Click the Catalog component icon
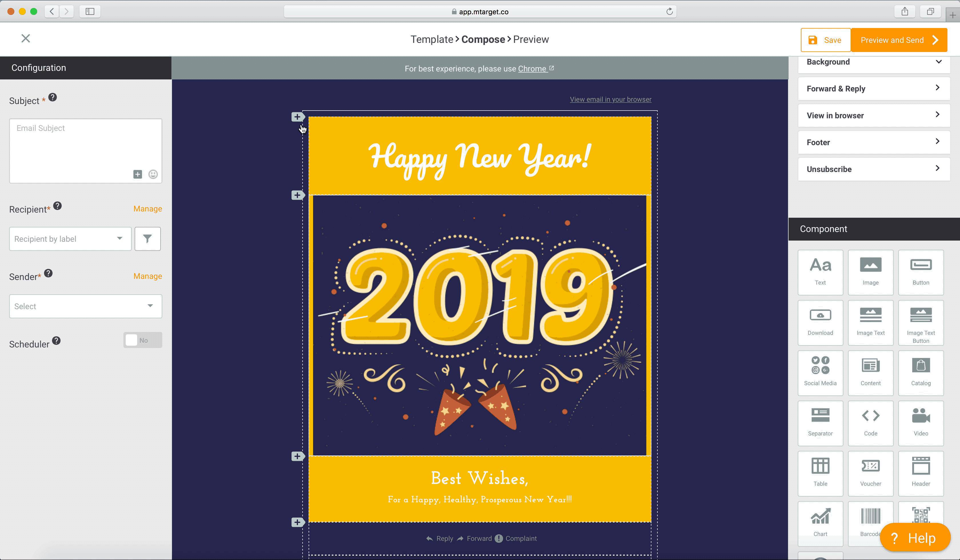Viewport: 960px width, 560px height. click(920, 372)
